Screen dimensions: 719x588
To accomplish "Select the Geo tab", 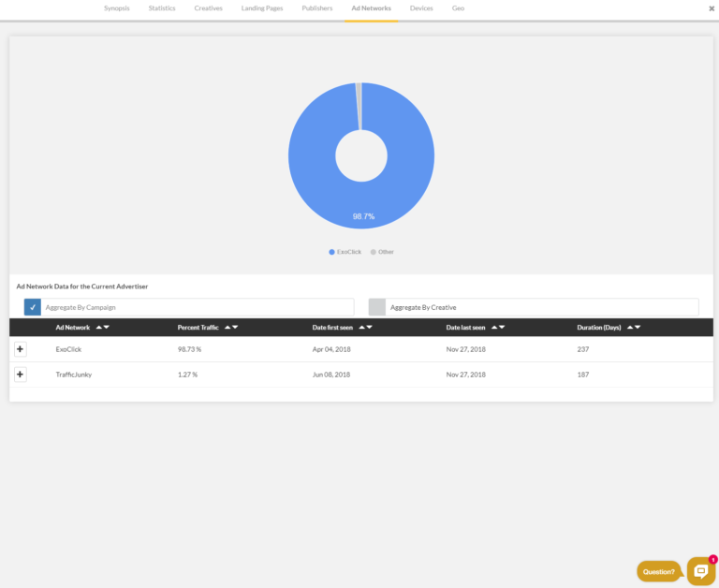I will 458,7.
